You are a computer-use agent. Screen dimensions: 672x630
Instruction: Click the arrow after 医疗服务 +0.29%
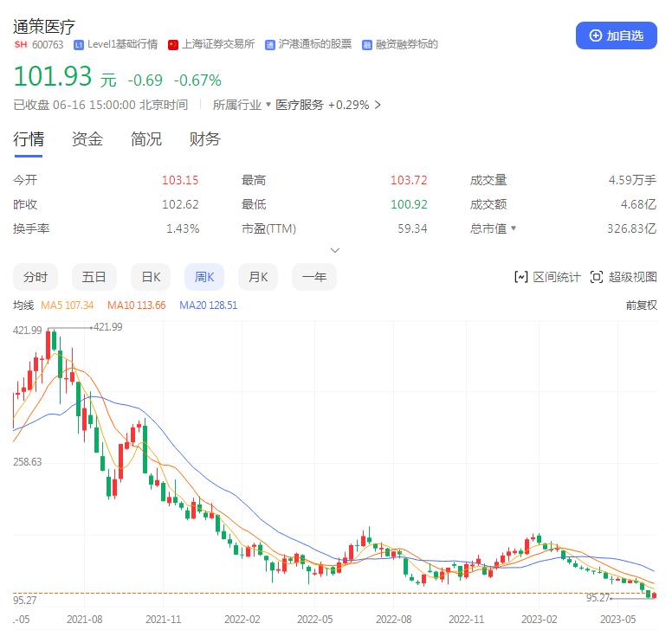click(378, 105)
